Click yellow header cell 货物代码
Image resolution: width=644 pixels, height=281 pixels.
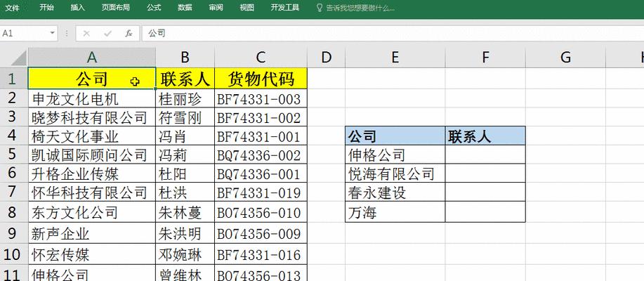(261, 78)
